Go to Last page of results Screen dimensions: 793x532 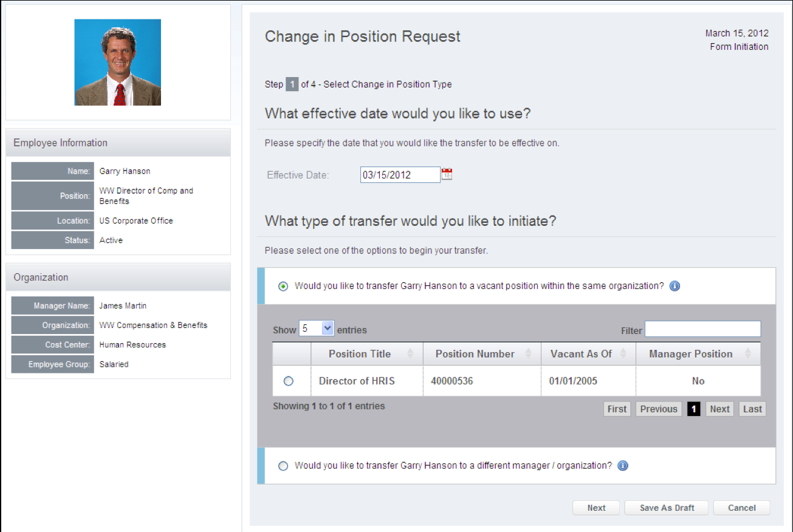(752, 409)
